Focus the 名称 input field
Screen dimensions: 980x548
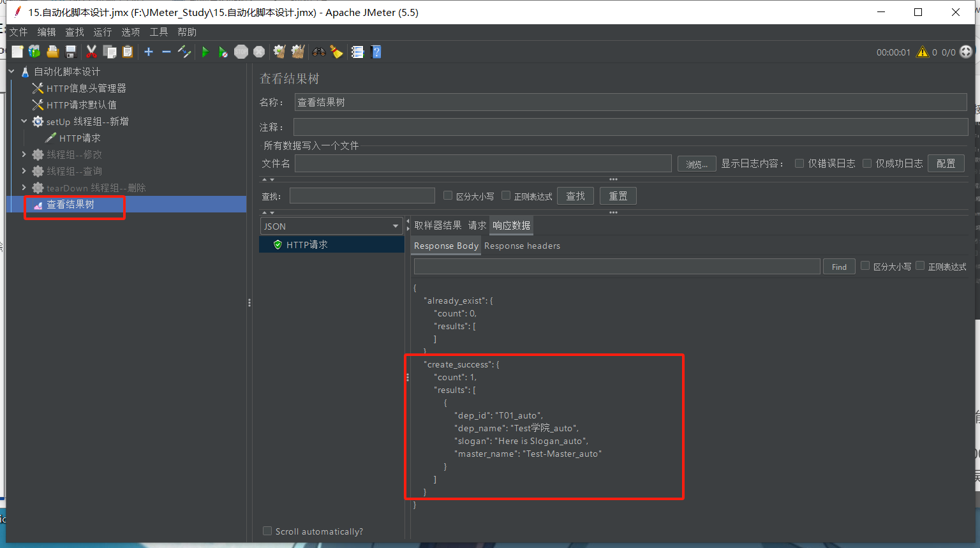tap(630, 102)
